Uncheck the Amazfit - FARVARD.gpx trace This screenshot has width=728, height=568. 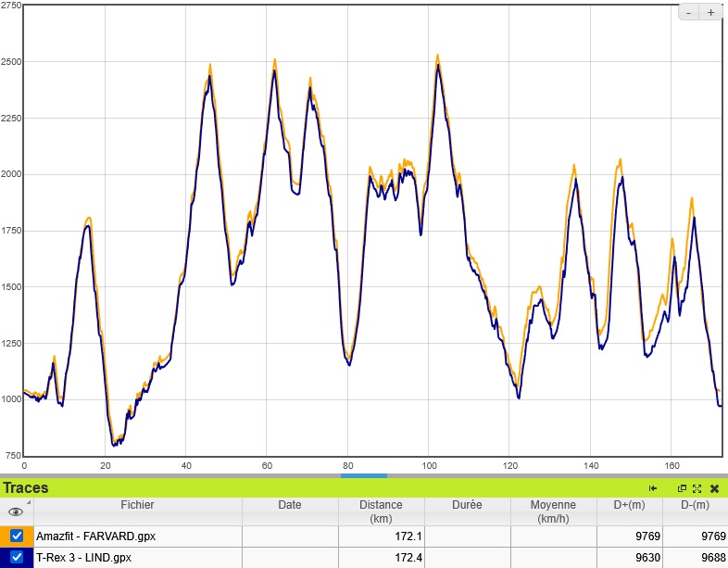[x=17, y=536]
